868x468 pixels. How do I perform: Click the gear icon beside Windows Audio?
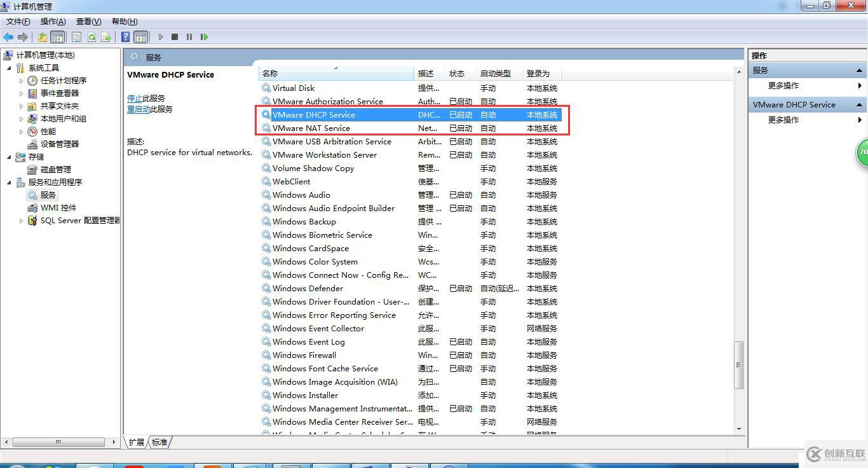click(266, 195)
